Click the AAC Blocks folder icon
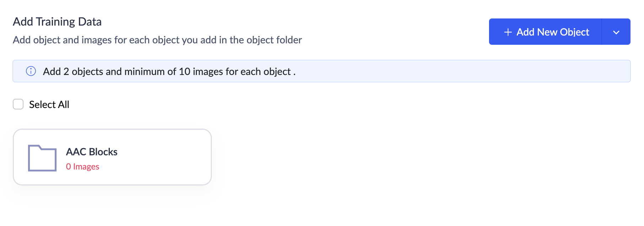Viewport: 644px width, 226px height. pos(42,158)
